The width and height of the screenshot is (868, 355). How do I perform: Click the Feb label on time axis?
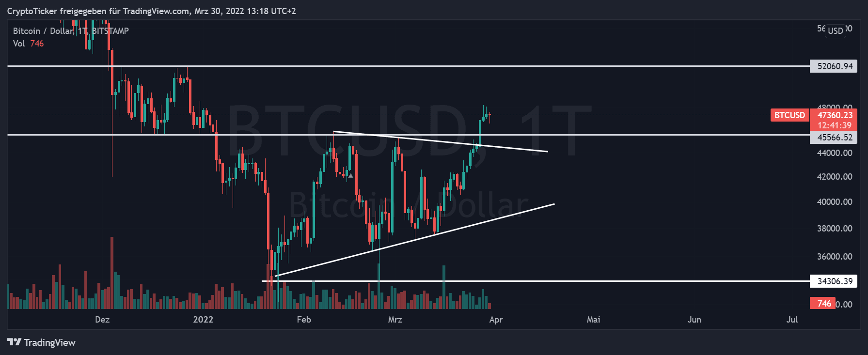[304, 320]
